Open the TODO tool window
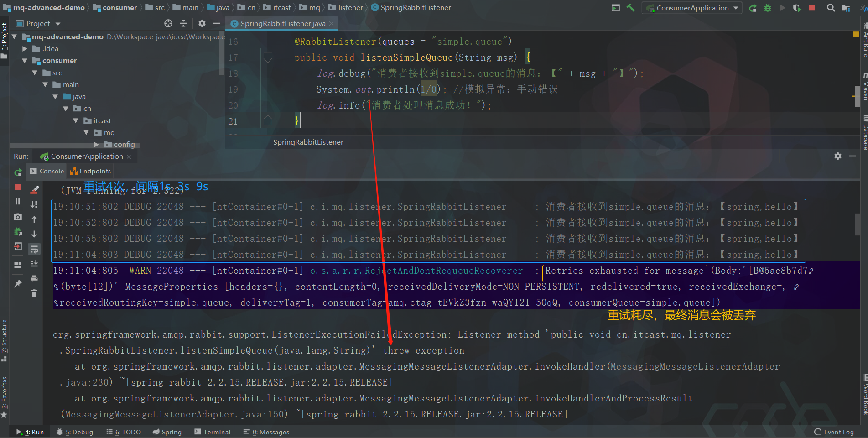The height and width of the screenshot is (438, 868). point(124,432)
